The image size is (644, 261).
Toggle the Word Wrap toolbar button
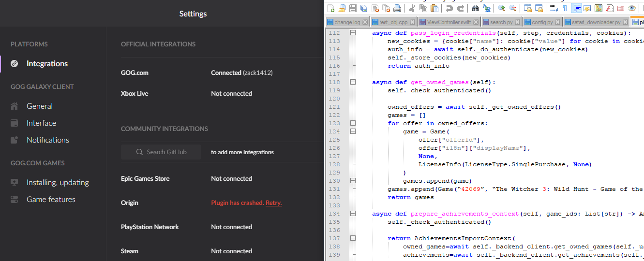click(554, 8)
